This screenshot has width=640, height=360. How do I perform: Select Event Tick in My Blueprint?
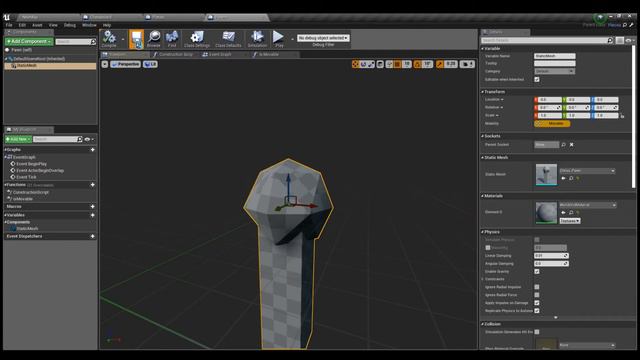[26, 177]
